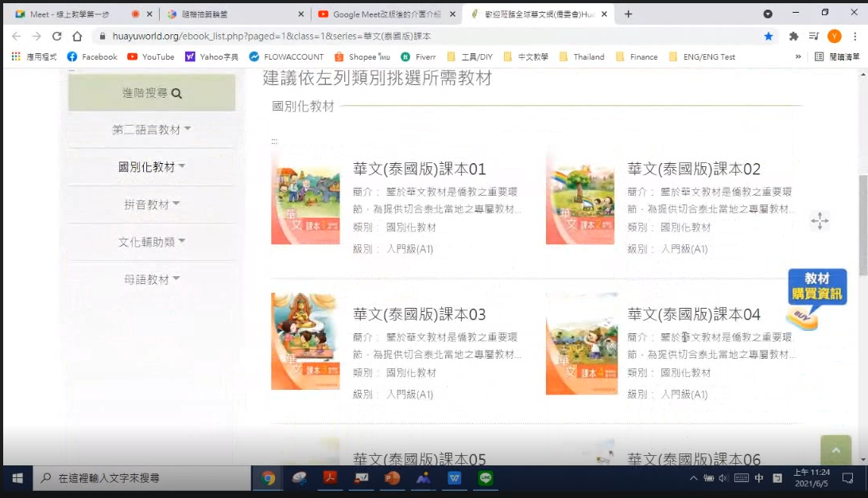
Task: Open the tab search dropdown in title bar
Action: 768,14
